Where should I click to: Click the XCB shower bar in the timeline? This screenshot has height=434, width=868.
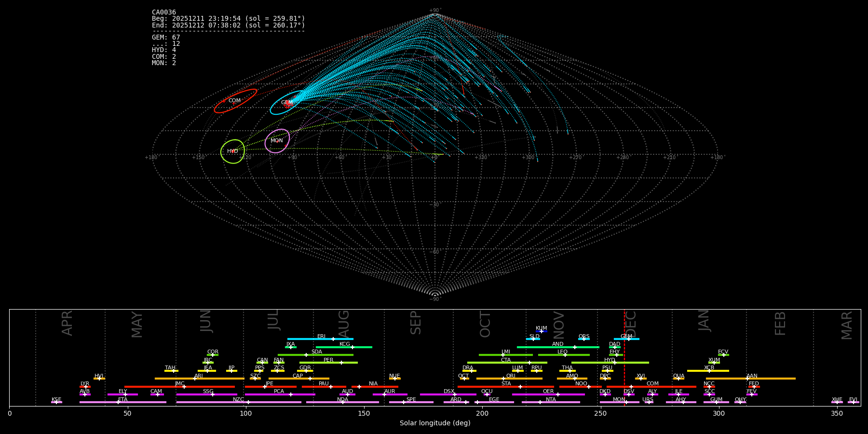708,370
